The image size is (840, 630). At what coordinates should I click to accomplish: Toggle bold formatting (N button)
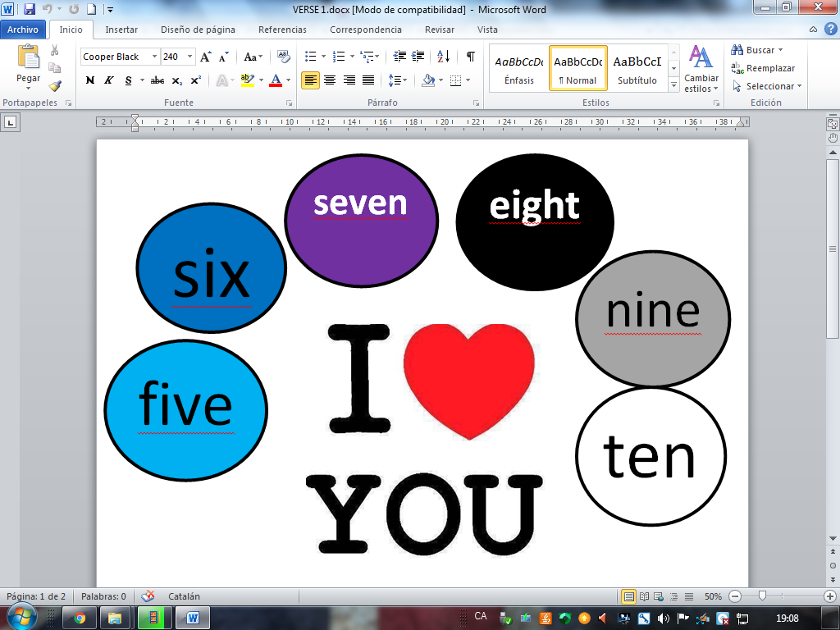point(90,80)
